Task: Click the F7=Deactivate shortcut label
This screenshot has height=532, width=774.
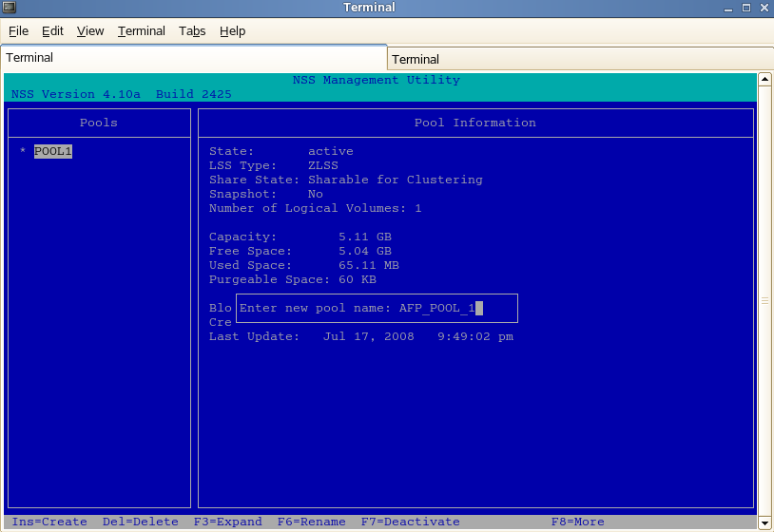Action: 410,522
